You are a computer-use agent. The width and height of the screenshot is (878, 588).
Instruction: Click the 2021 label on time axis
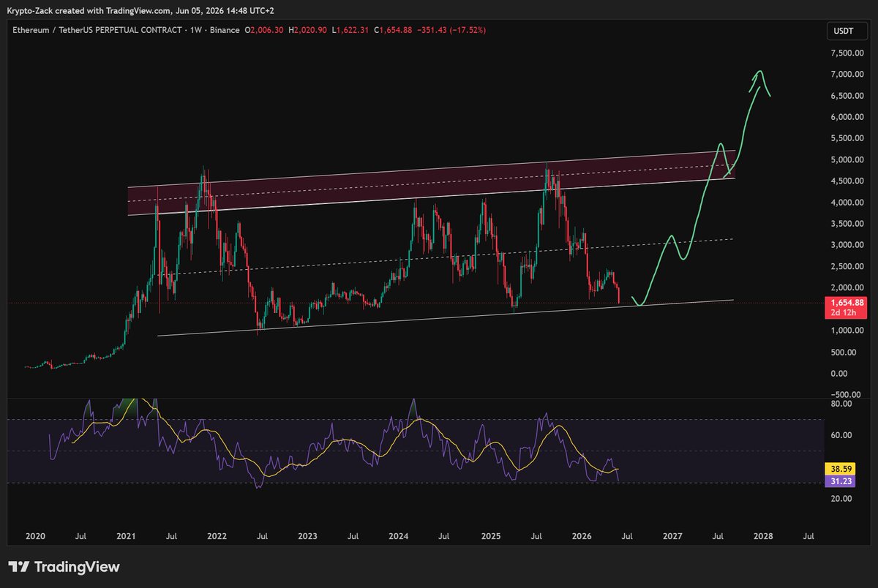[126, 536]
